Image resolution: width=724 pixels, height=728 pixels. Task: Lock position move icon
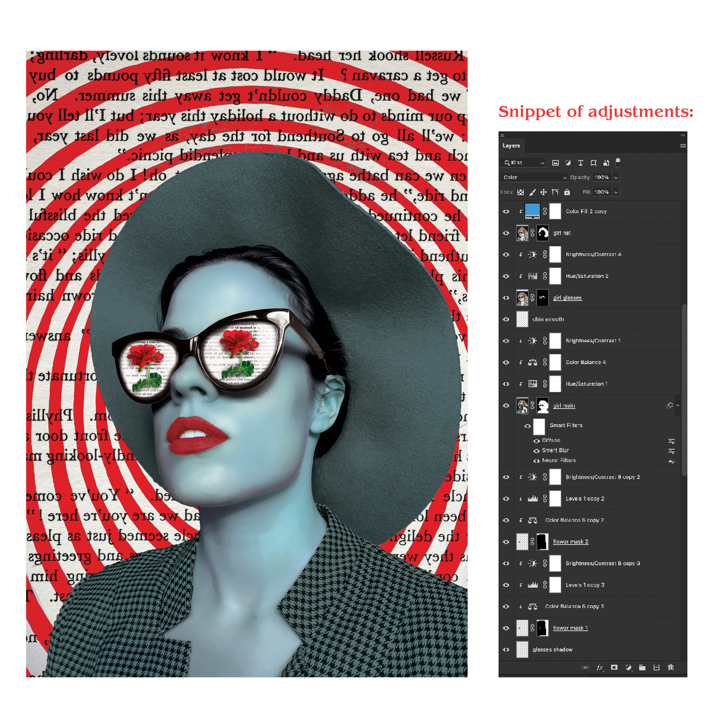tap(543, 192)
